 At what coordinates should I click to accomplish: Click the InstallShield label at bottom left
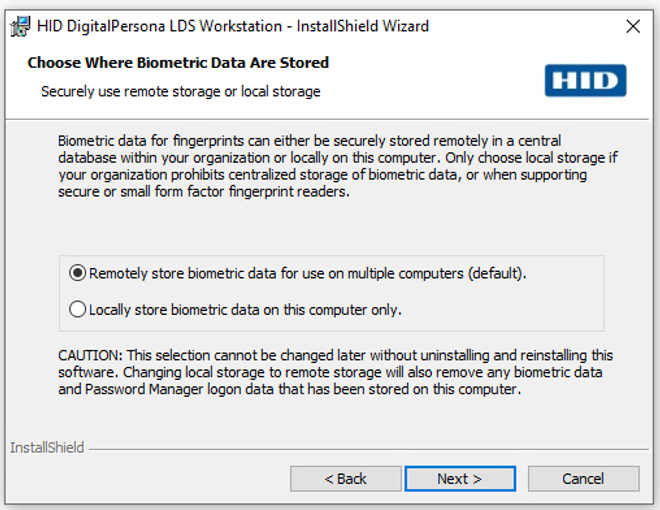(47, 448)
